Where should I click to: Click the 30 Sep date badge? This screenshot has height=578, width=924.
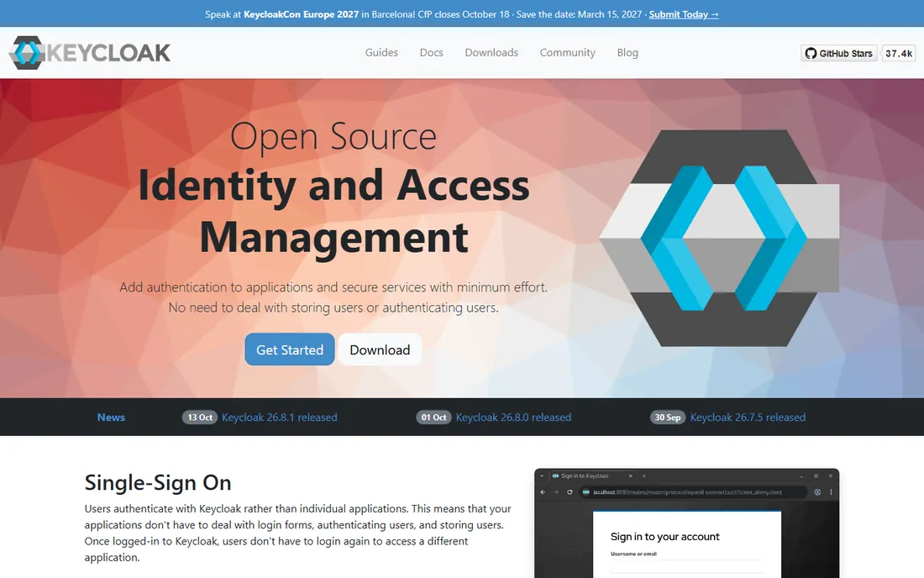[x=668, y=418]
